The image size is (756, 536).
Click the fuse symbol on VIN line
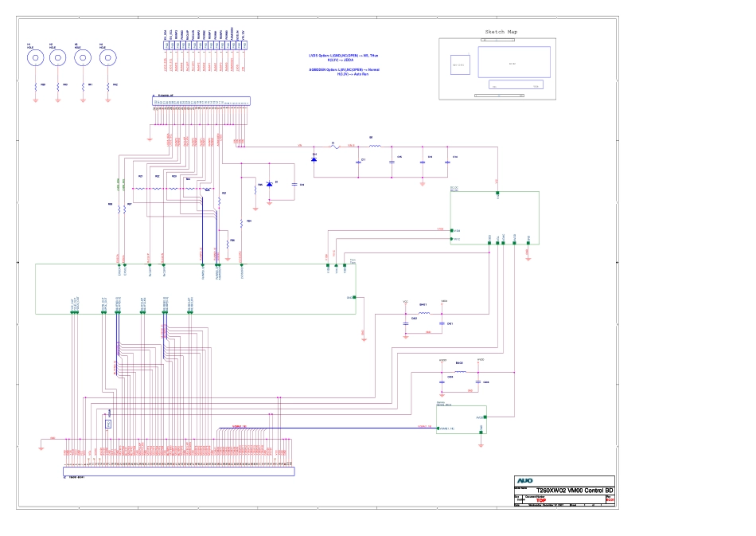point(335,147)
